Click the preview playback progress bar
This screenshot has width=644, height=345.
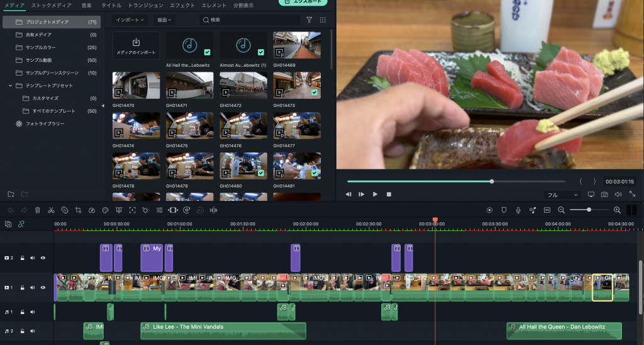(x=456, y=181)
